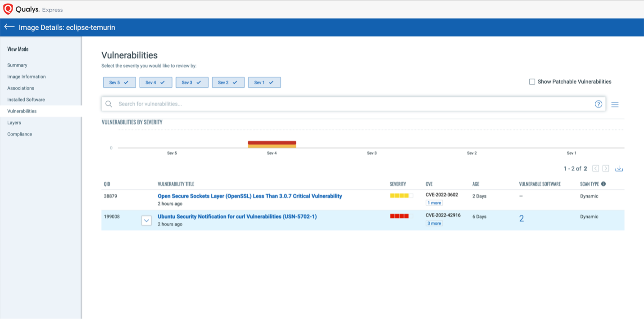Open Installed Software view
The height and width of the screenshot is (320, 644).
(26, 99)
